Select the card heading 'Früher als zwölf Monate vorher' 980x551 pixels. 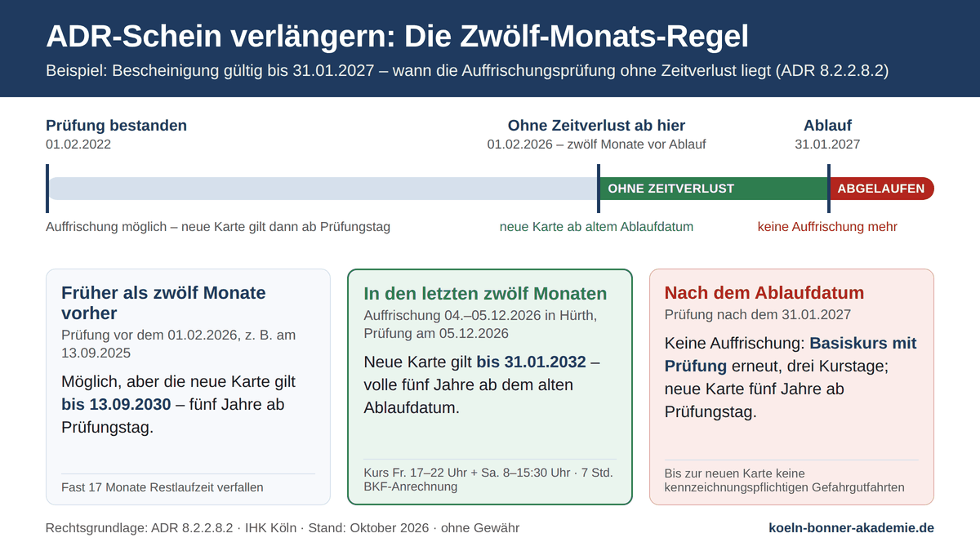click(163, 303)
